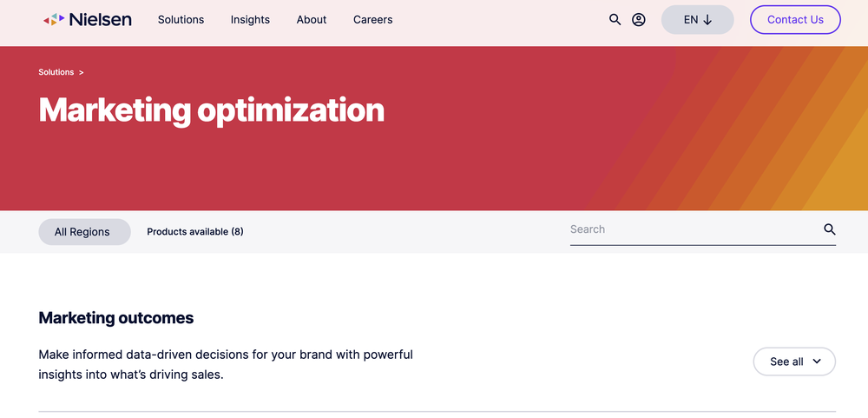This screenshot has width=868, height=418.
Task: Open the About menu
Action: tap(312, 19)
